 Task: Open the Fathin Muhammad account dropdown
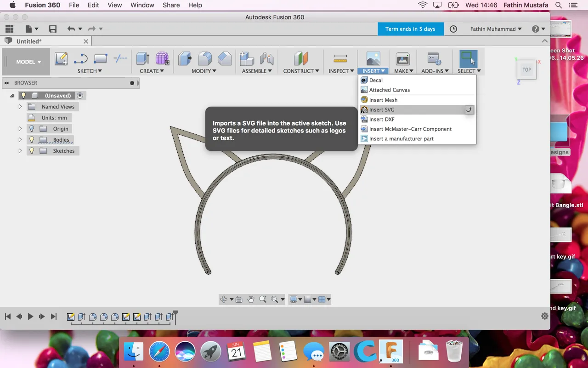pyautogui.click(x=496, y=29)
